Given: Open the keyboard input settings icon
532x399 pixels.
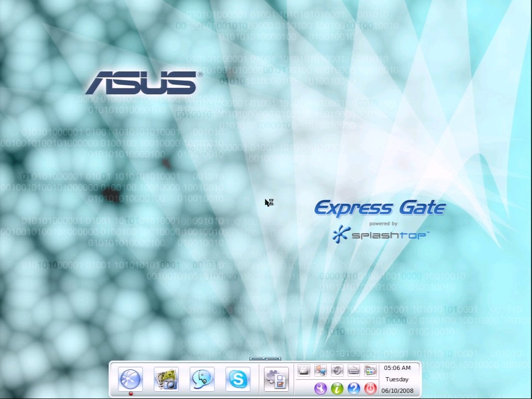Looking at the screenshot, I should pos(354,370).
